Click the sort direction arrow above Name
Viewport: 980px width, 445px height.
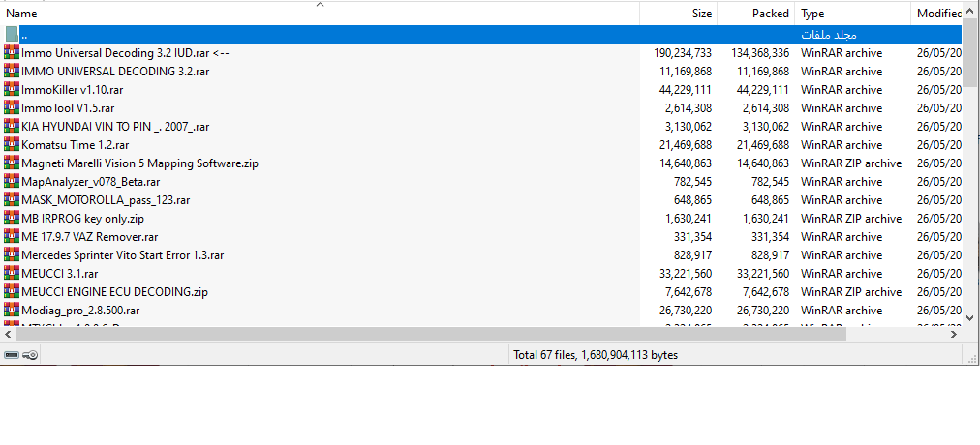320,5
